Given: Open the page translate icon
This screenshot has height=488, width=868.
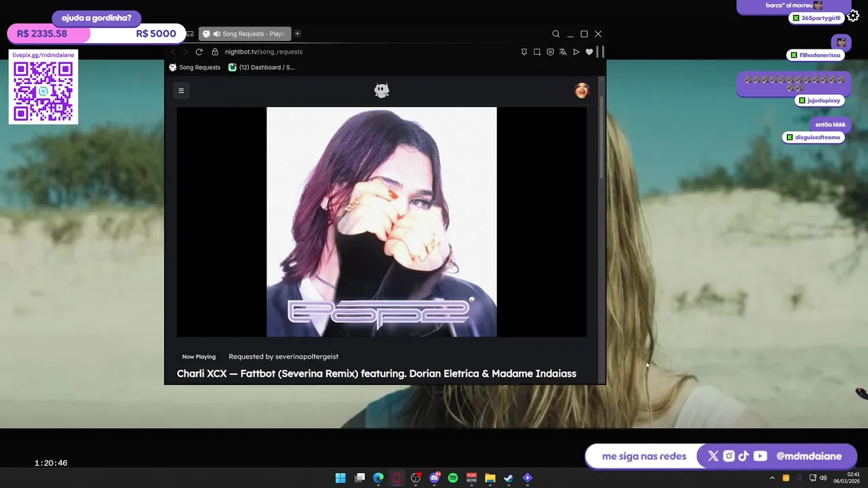Looking at the screenshot, I should pyautogui.click(x=563, y=52).
